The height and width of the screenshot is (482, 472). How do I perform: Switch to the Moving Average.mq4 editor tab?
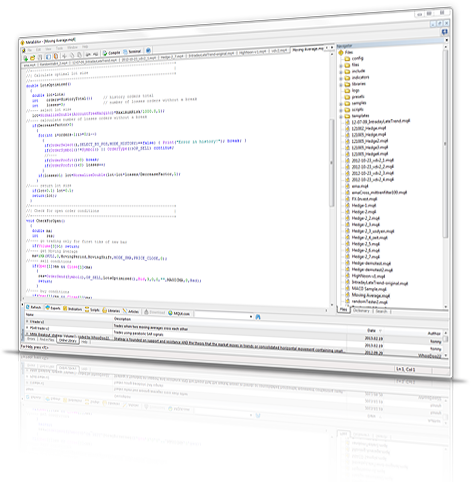coord(308,49)
